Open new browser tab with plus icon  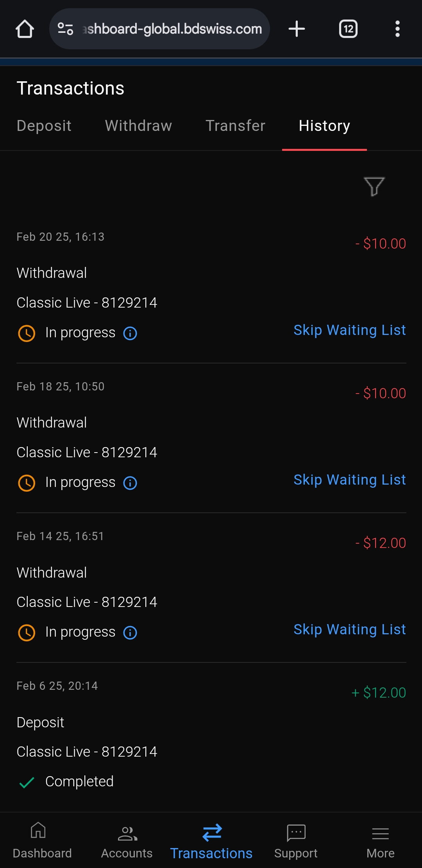pos(297,29)
